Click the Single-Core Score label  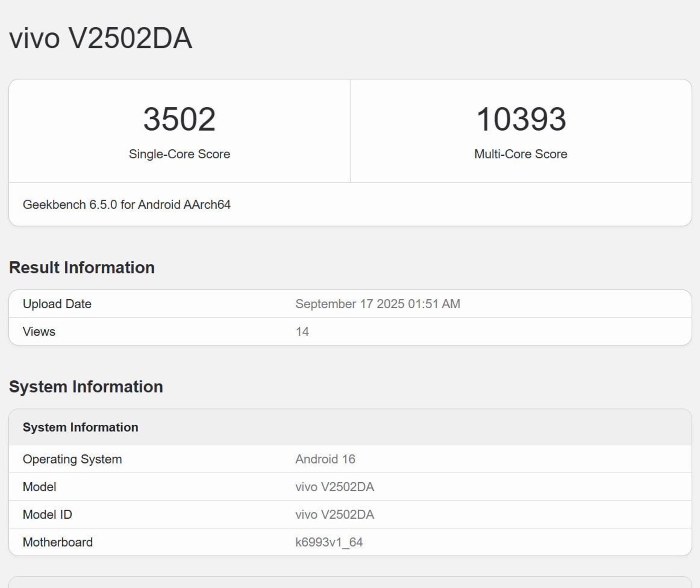tap(179, 154)
